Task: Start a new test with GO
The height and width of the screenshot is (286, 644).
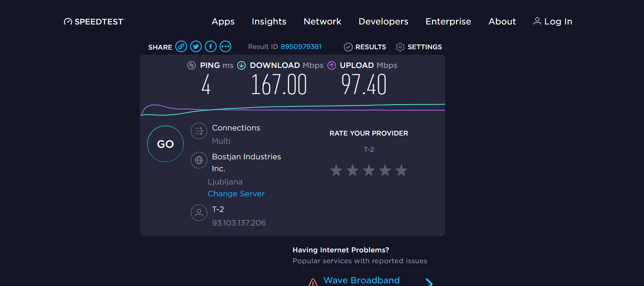Action: point(165,144)
